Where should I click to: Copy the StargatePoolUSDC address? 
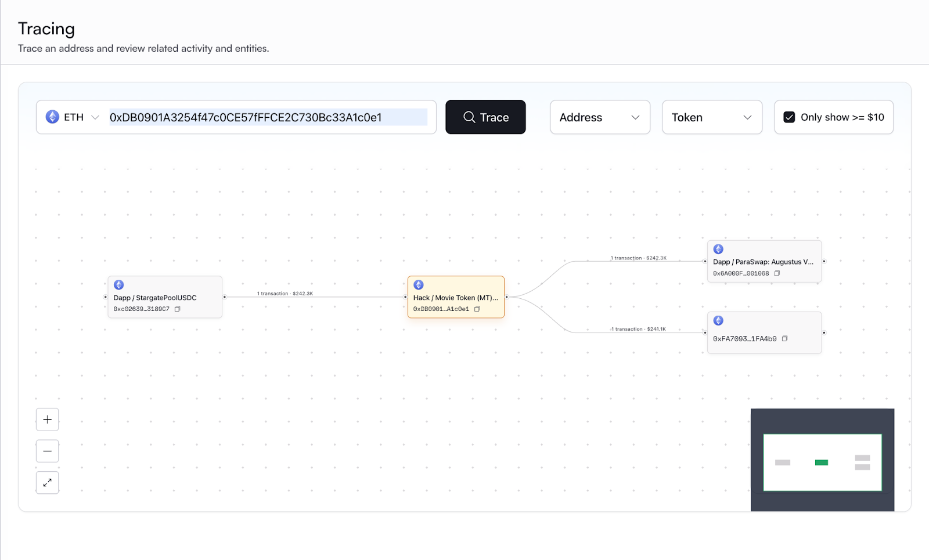click(178, 309)
